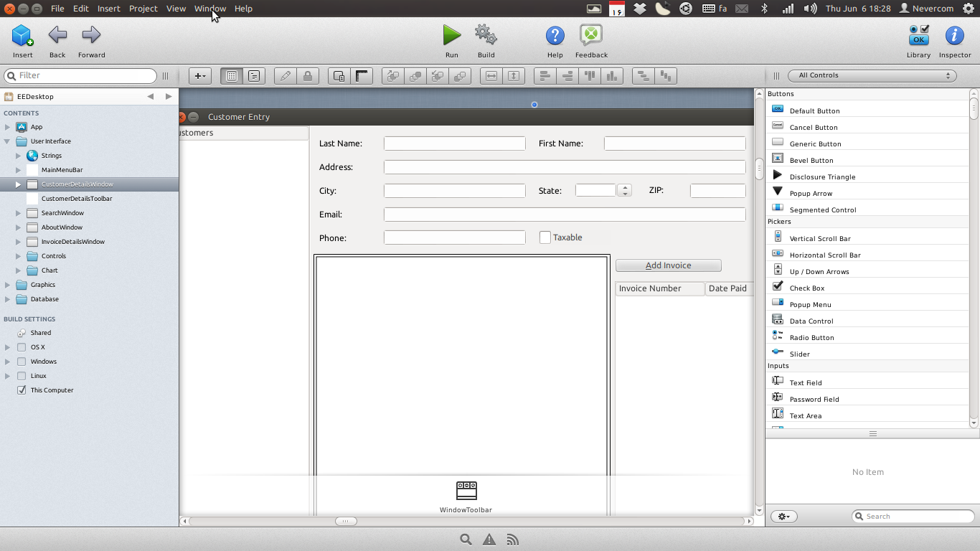Click the Insert cube icon
Screen dimensions: 980x551
(22, 35)
